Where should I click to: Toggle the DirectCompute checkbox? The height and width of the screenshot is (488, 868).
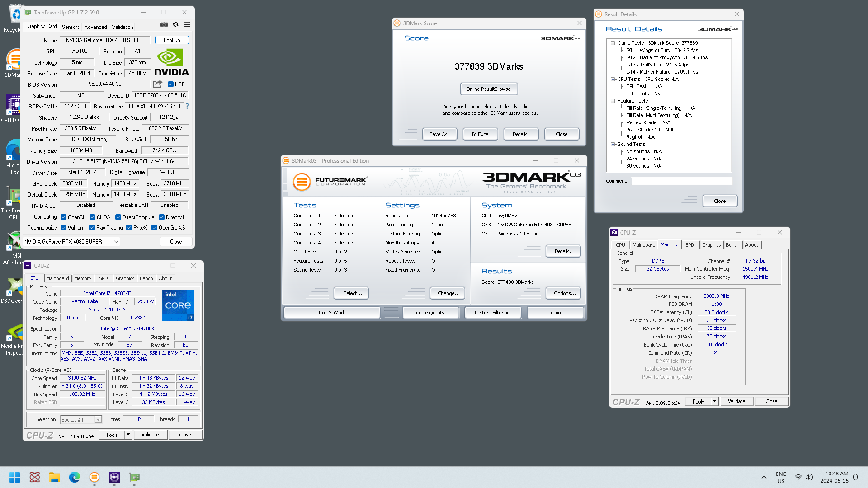tap(118, 217)
